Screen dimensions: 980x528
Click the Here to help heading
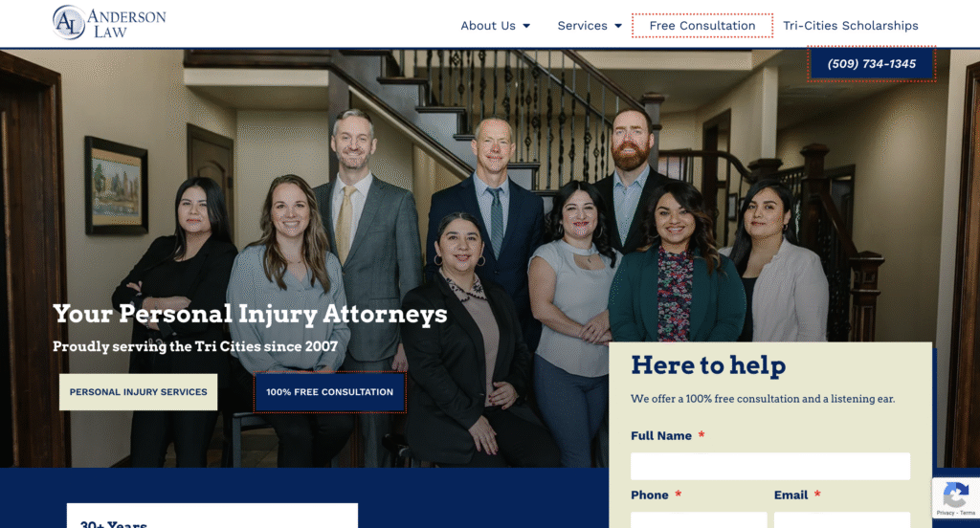coord(708,365)
